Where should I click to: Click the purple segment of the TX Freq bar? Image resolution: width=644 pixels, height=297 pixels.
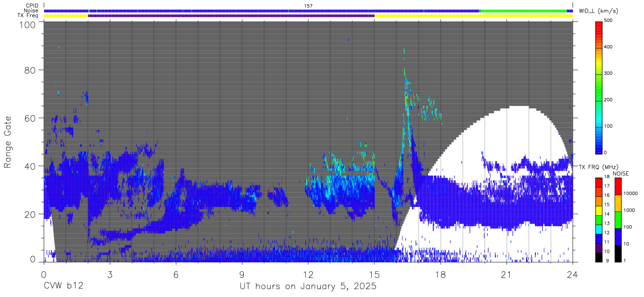(x=231, y=16)
